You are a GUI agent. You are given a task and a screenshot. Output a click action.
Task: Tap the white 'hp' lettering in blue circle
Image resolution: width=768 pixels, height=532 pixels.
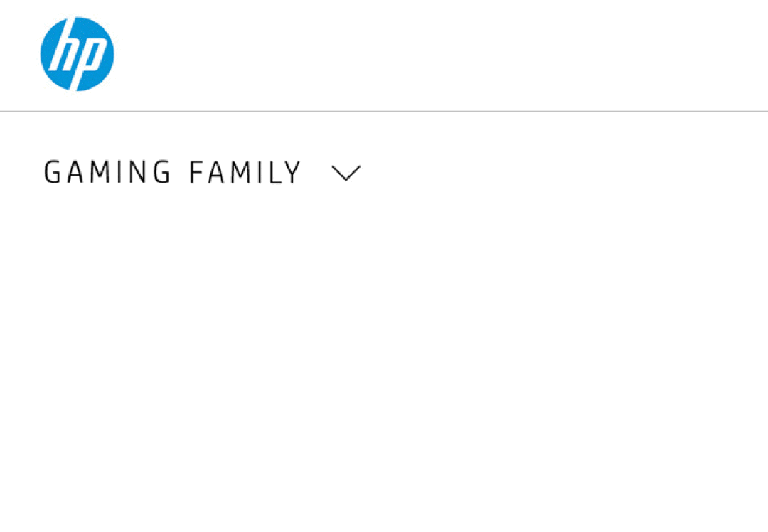[77, 54]
